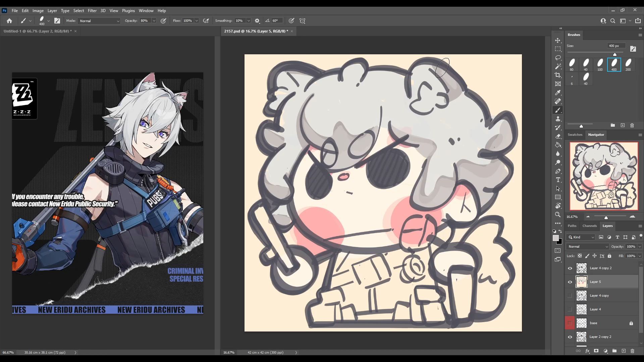The width and height of the screenshot is (644, 362).
Task: Select the Spot Healing Brush tool
Action: 558,101
